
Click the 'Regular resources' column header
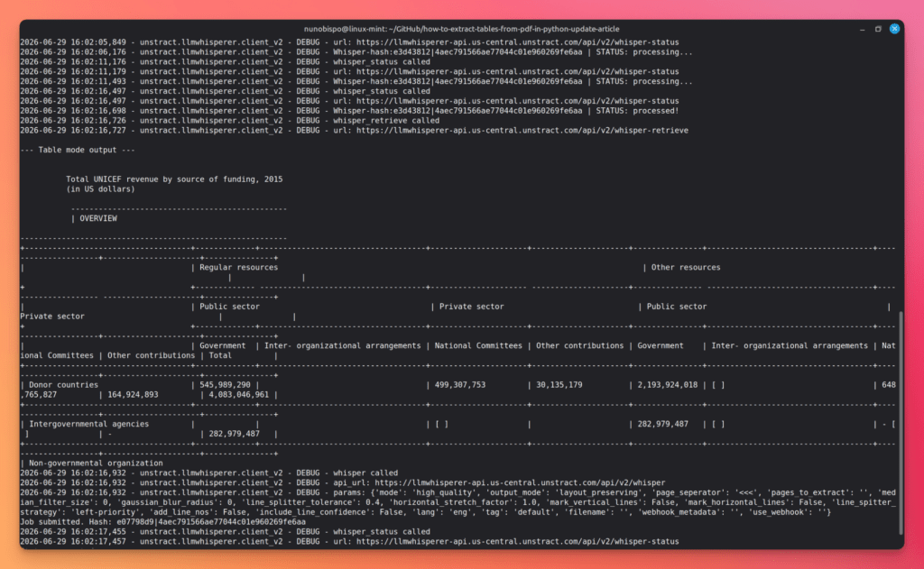[x=238, y=268]
